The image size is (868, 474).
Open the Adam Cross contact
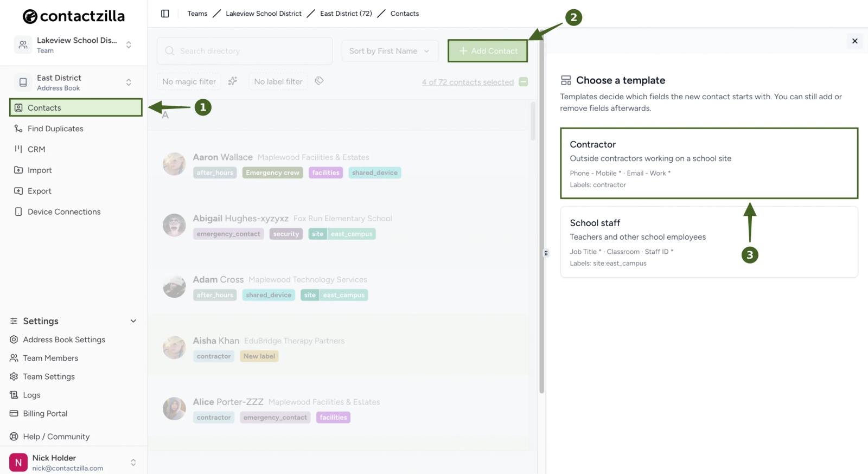click(218, 279)
